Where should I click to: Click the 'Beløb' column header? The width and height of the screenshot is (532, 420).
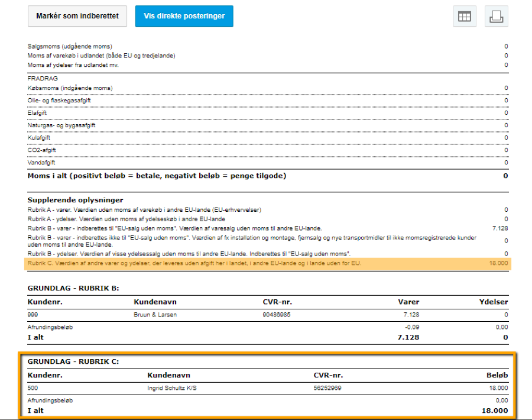click(x=495, y=375)
